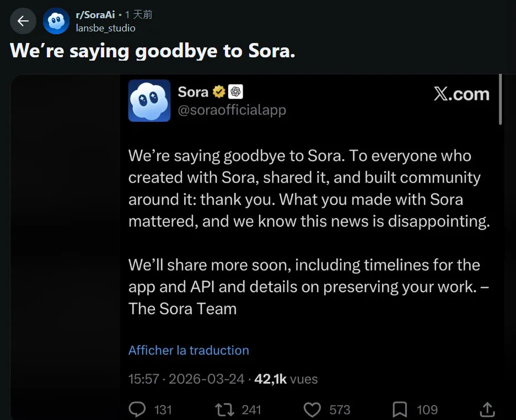This screenshot has width=516, height=420.
Task: Click the tweet timestamp 15:57 · 2026-03-24
Action: point(186,379)
